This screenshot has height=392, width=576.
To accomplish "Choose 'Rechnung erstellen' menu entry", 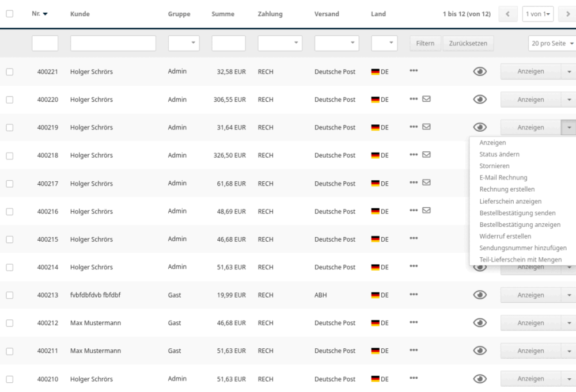I will [507, 189].
